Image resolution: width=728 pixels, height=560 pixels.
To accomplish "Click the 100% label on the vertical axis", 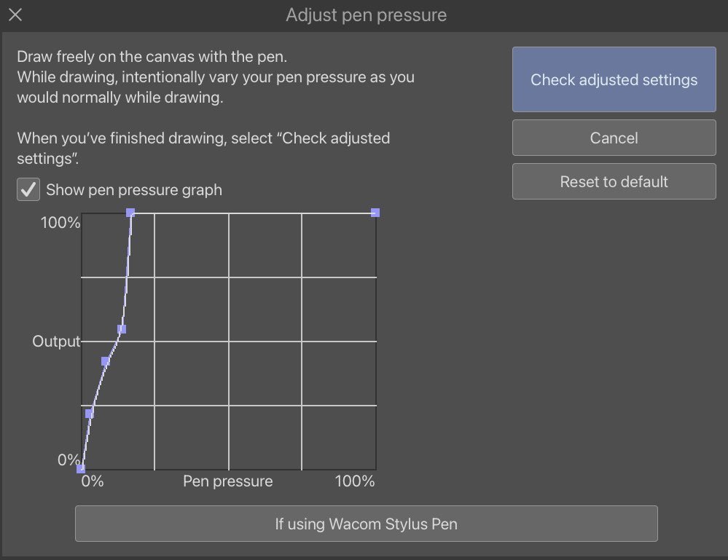I will 60,222.
